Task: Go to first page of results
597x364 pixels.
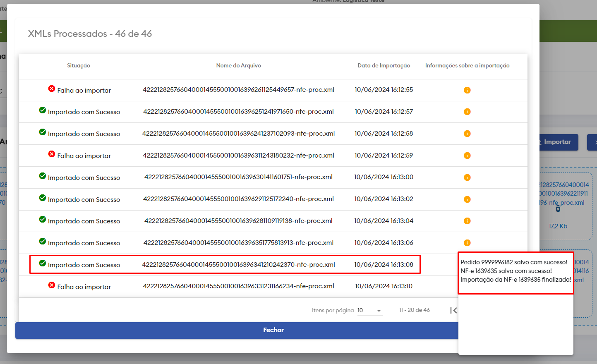Action: click(453, 310)
